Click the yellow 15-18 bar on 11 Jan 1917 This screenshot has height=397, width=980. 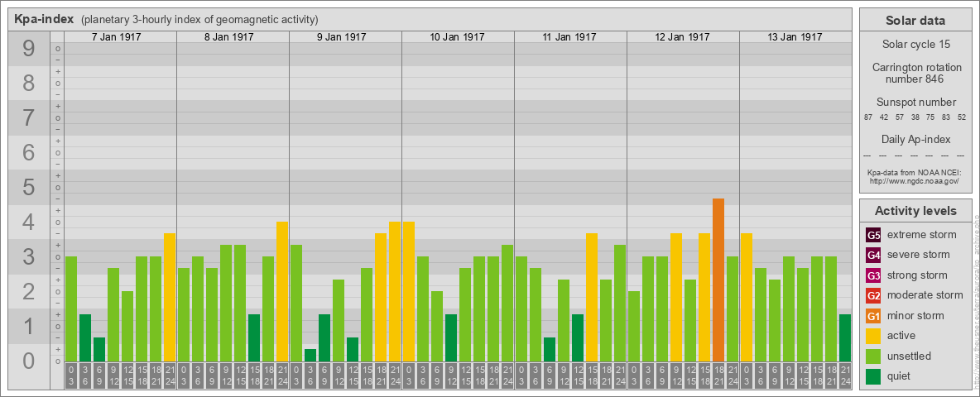tap(592, 298)
